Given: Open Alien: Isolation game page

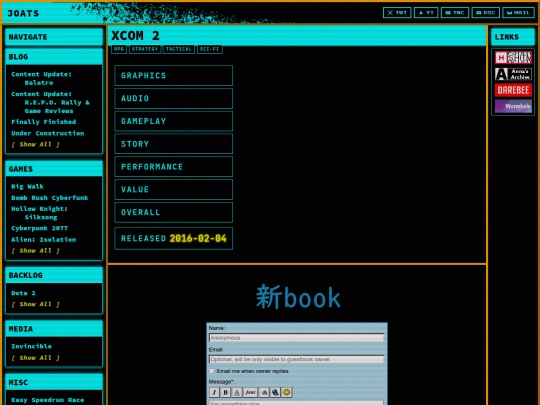Looking at the screenshot, I should click(43, 239).
